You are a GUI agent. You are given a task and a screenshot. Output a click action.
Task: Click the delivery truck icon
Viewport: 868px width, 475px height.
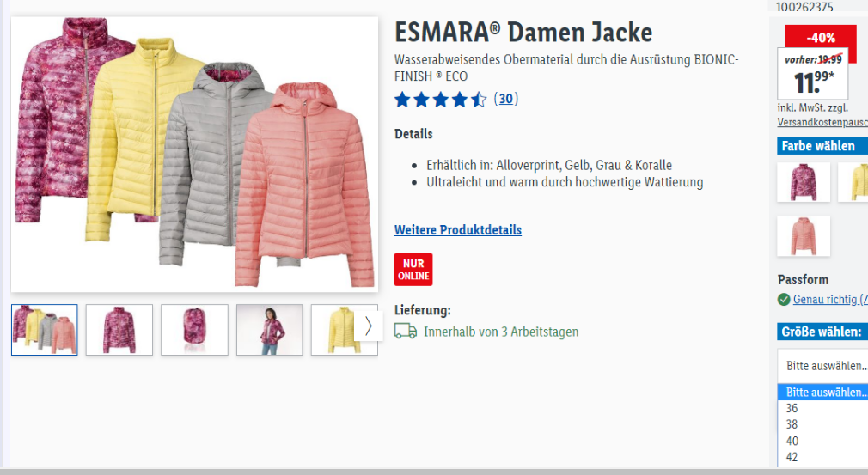[406, 331]
